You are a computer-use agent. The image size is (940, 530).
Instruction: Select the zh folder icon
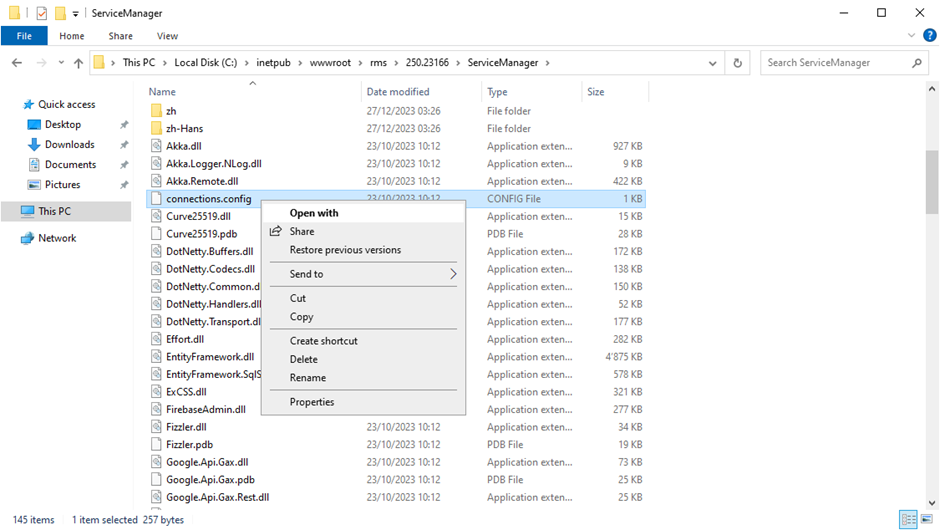point(156,111)
